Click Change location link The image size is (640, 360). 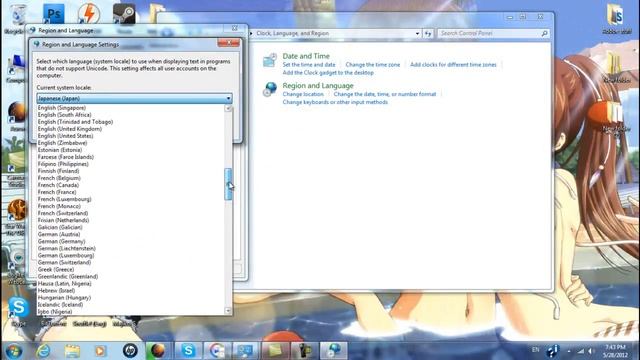(303, 94)
